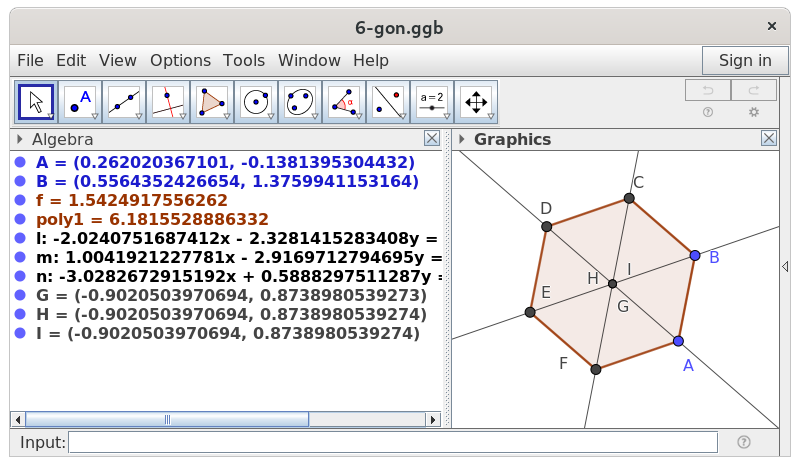Select the Reflect about Line tool
The image size is (800, 466).
388,102
